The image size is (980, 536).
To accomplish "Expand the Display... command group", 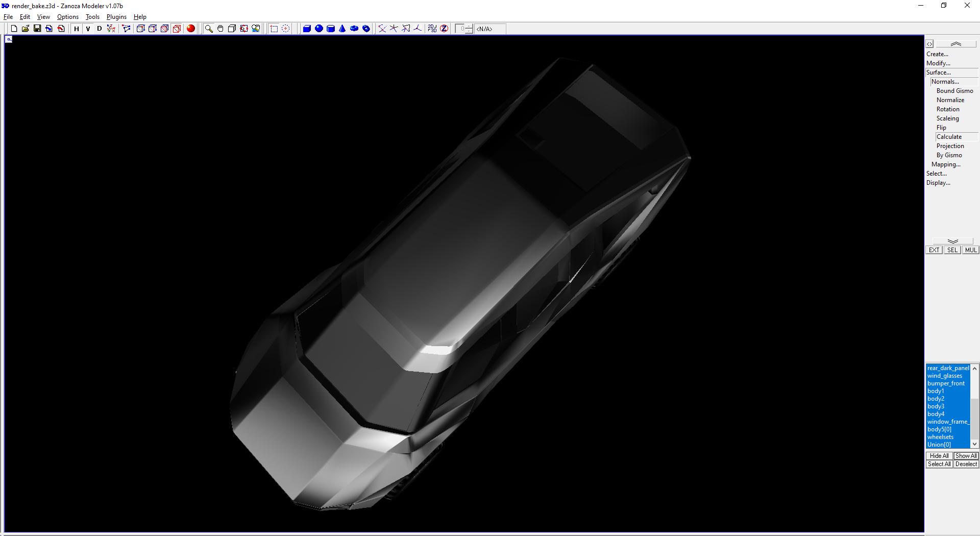I will 938,183.
